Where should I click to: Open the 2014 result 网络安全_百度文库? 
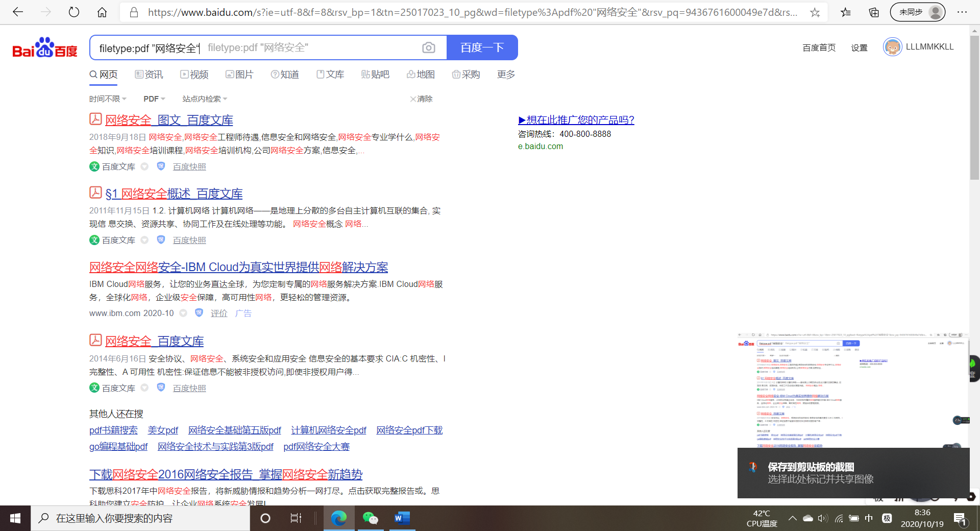tap(155, 341)
